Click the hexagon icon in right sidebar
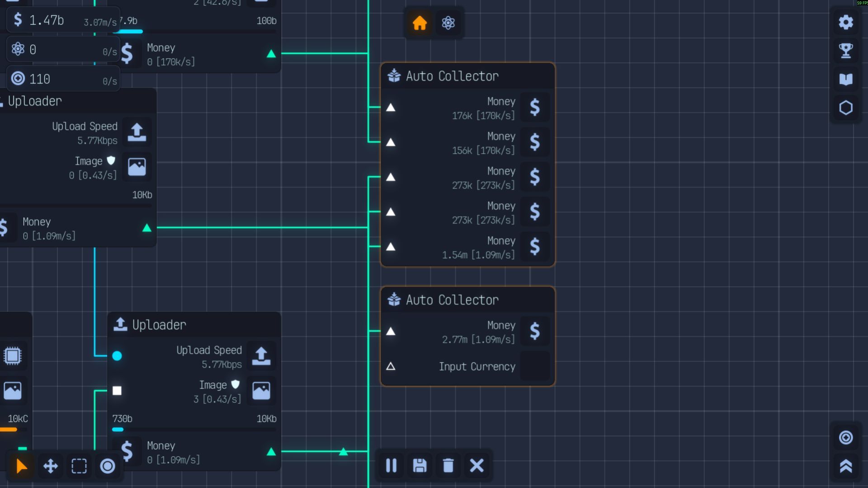 (846, 108)
